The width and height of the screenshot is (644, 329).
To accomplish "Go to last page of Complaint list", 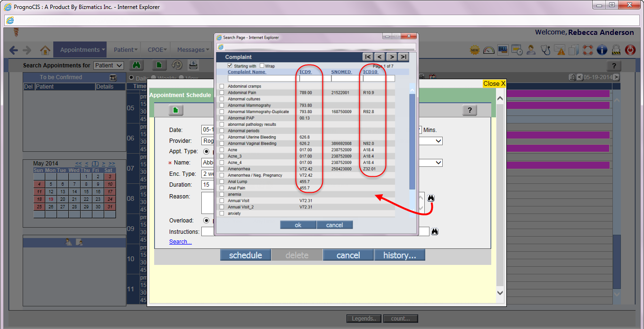I will pos(404,57).
